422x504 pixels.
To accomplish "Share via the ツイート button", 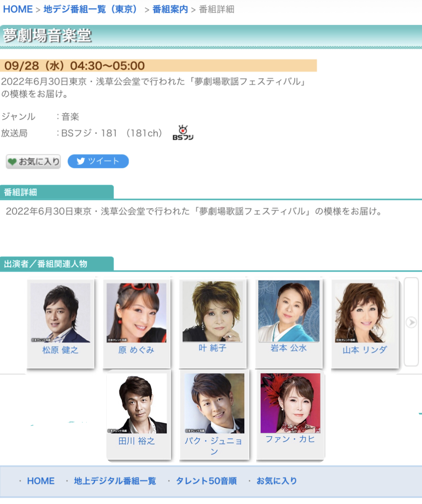I will click(x=98, y=161).
